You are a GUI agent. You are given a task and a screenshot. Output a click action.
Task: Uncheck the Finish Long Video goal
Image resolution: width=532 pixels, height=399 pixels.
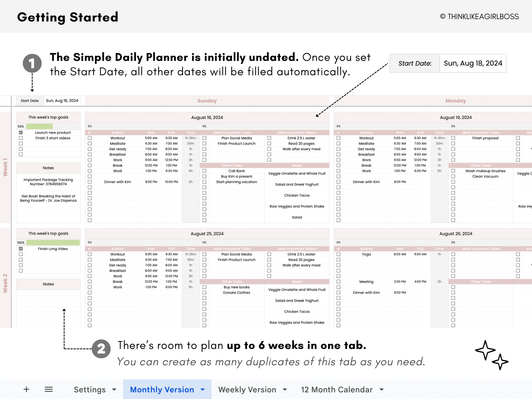21,249
